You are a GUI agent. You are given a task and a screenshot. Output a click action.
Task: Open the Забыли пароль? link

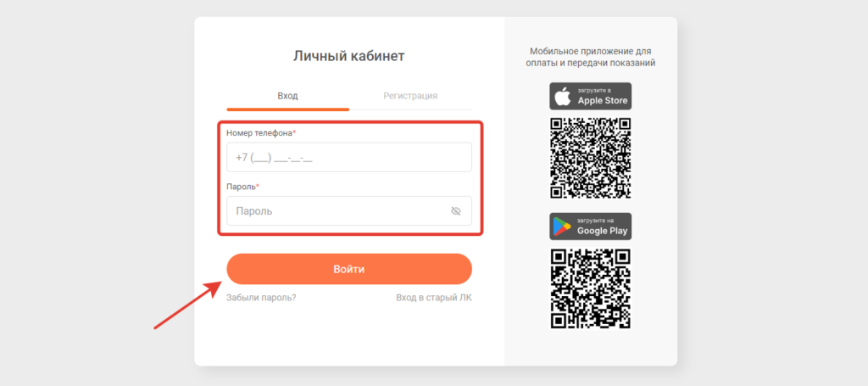click(261, 298)
